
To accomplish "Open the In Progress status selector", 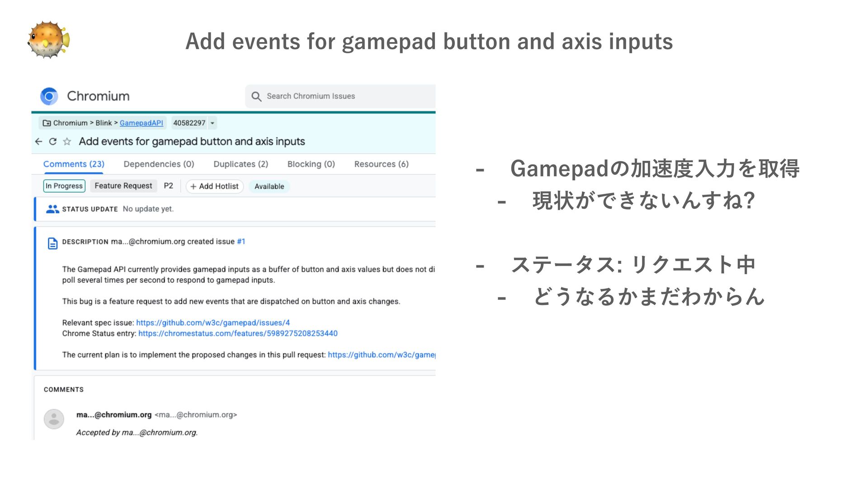I will tap(64, 186).
